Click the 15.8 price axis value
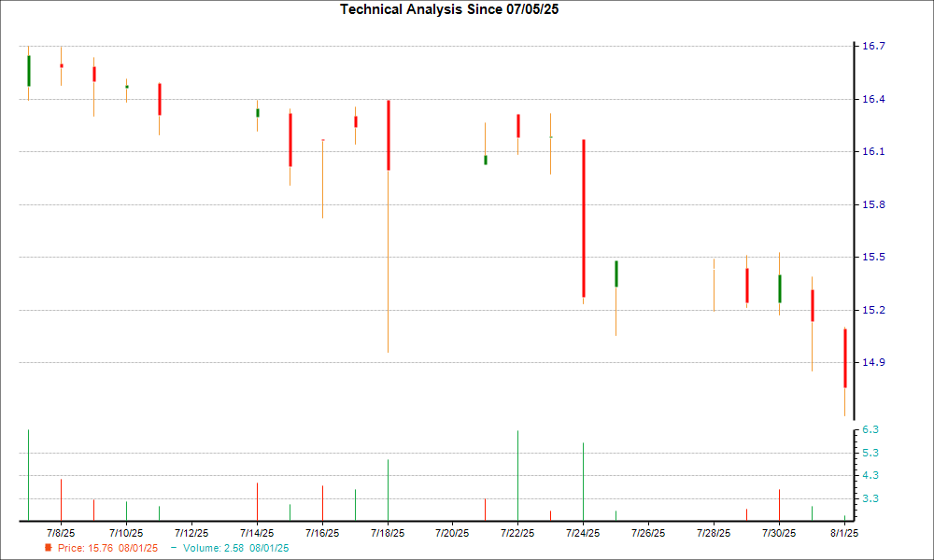Image resolution: width=934 pixels, height=560 pixels. 874,204
